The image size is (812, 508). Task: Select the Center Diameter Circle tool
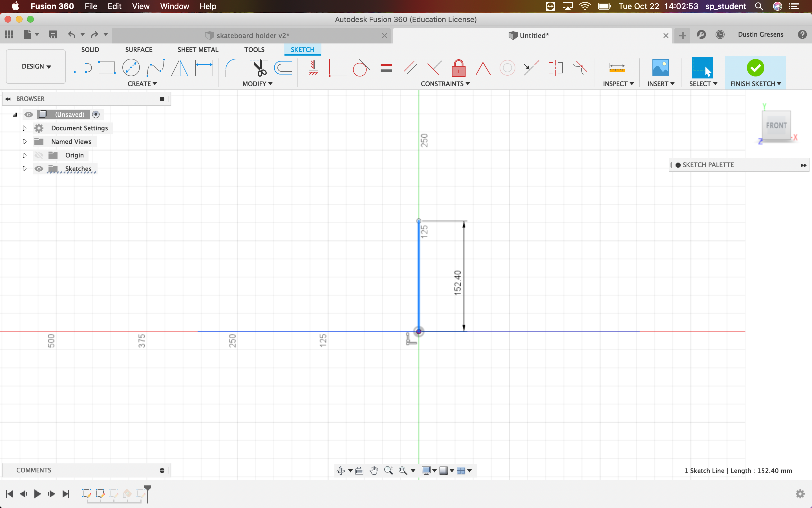(x=131, y=67)
